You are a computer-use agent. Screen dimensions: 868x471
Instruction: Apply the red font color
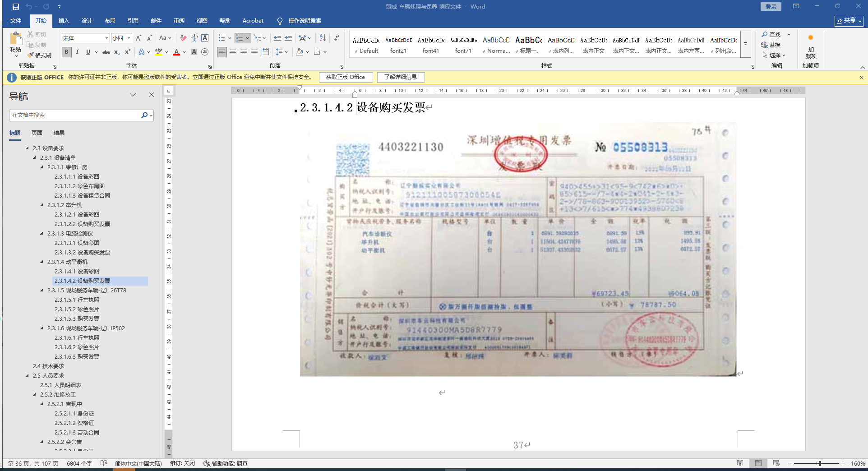[176, 52]
